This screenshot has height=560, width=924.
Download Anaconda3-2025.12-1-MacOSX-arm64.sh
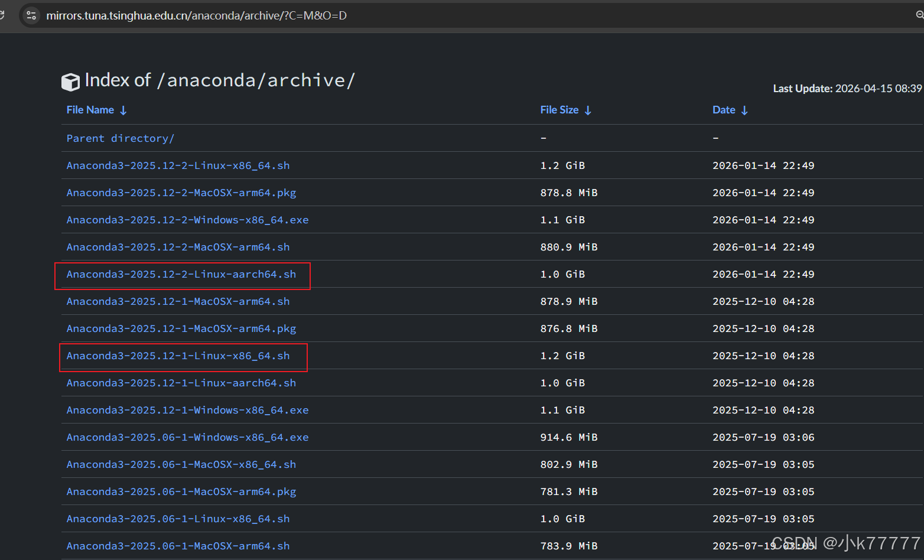coord(178,301)
